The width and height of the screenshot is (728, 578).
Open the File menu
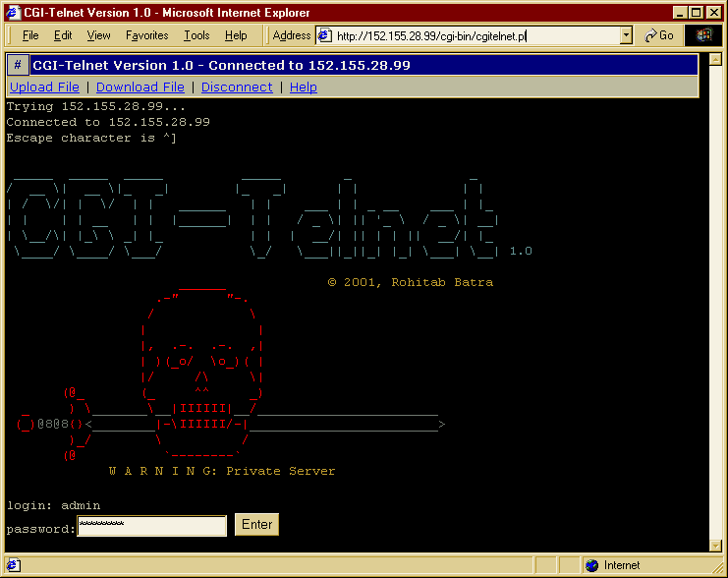click(x=30, y=35)
